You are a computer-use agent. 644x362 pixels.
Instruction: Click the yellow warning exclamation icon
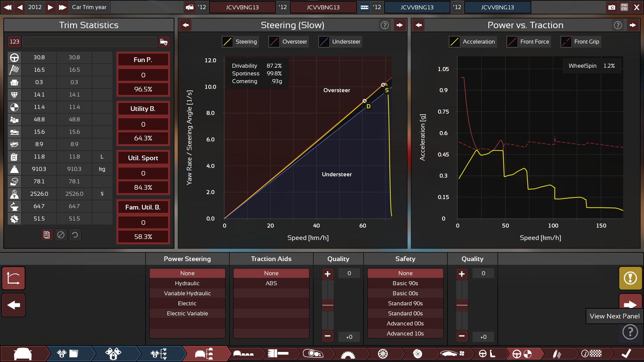tap(630, 278)
